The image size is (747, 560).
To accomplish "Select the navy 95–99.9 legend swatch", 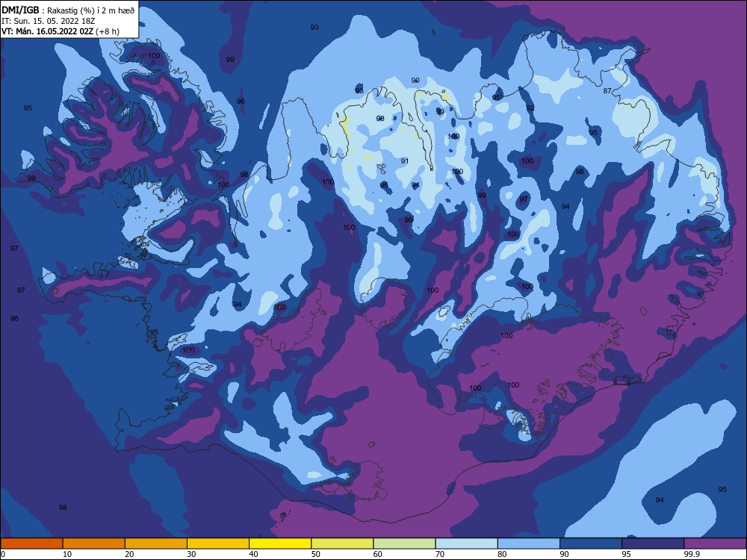I will (x=653, y=544).
